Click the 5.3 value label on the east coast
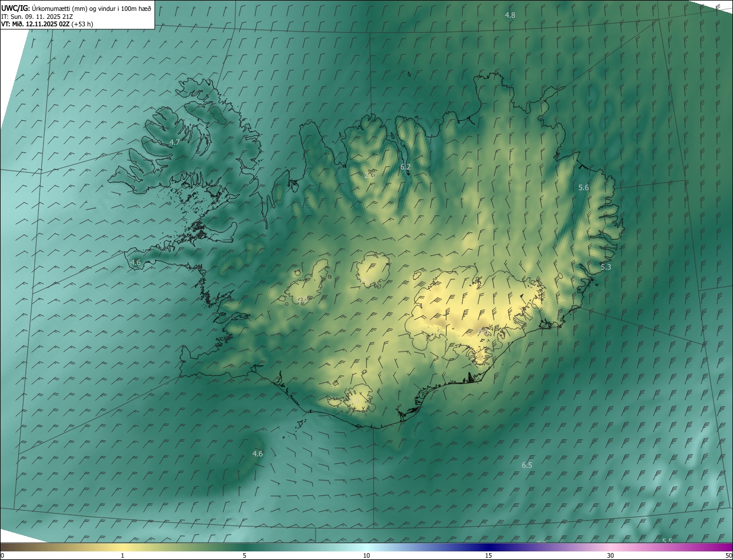 point(606,267)
